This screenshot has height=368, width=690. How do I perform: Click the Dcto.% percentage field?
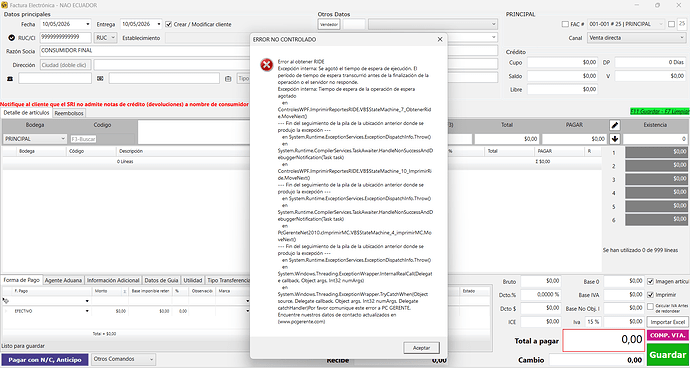(541, 294)
